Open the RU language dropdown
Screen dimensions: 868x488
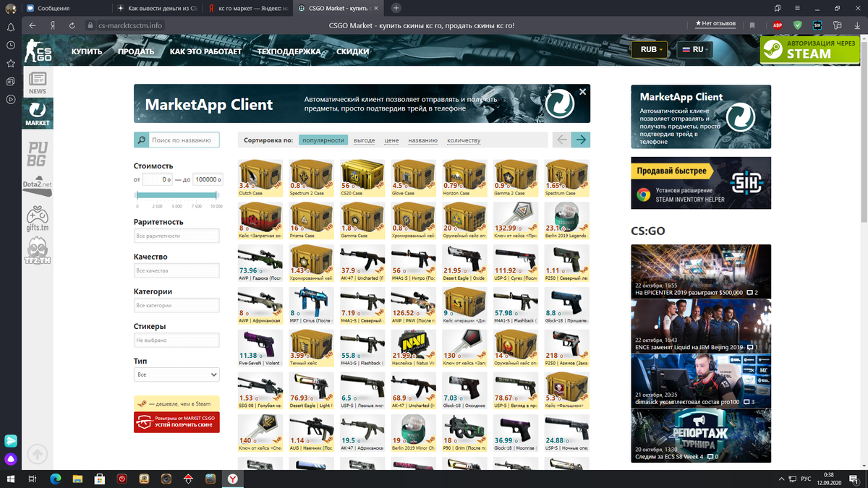[694, 49]
